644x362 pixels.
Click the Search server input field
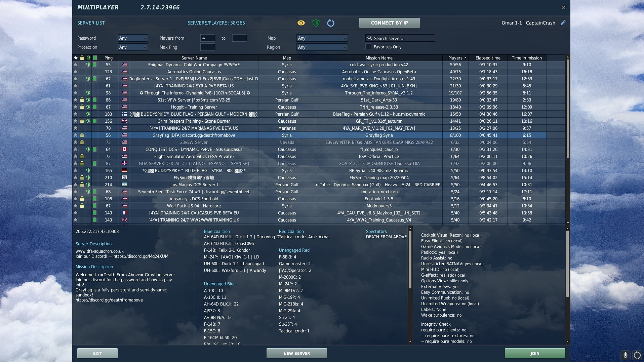tap(400, 38)
